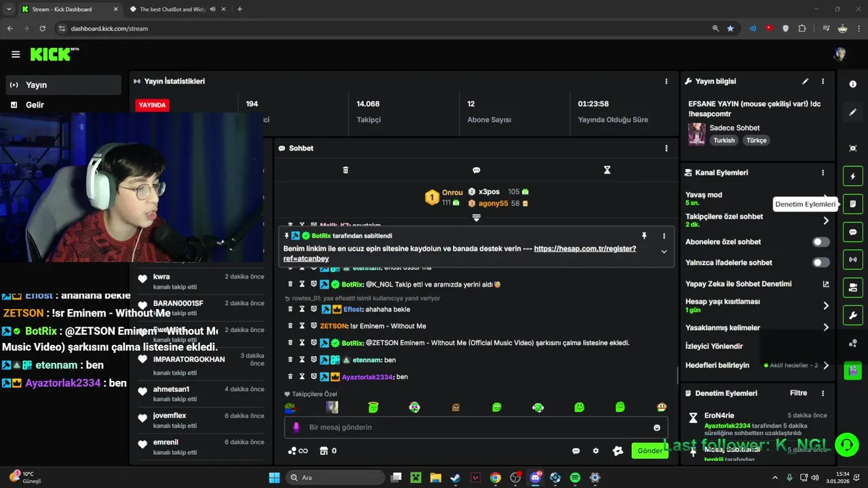Click the Turkish language tag
The height and width of the screenshot is (488, 868).
click(x=724, y=140)
